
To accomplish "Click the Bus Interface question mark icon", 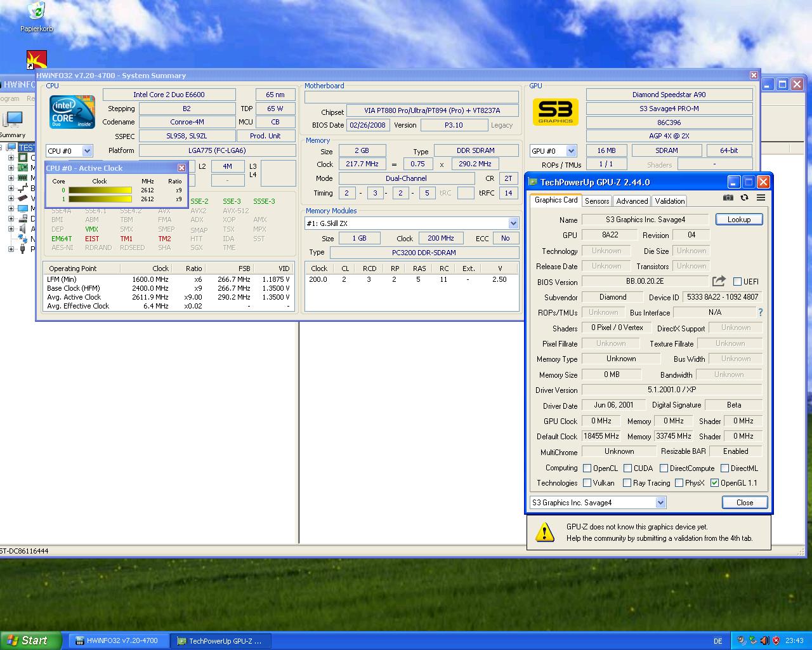I will [760, 312].
